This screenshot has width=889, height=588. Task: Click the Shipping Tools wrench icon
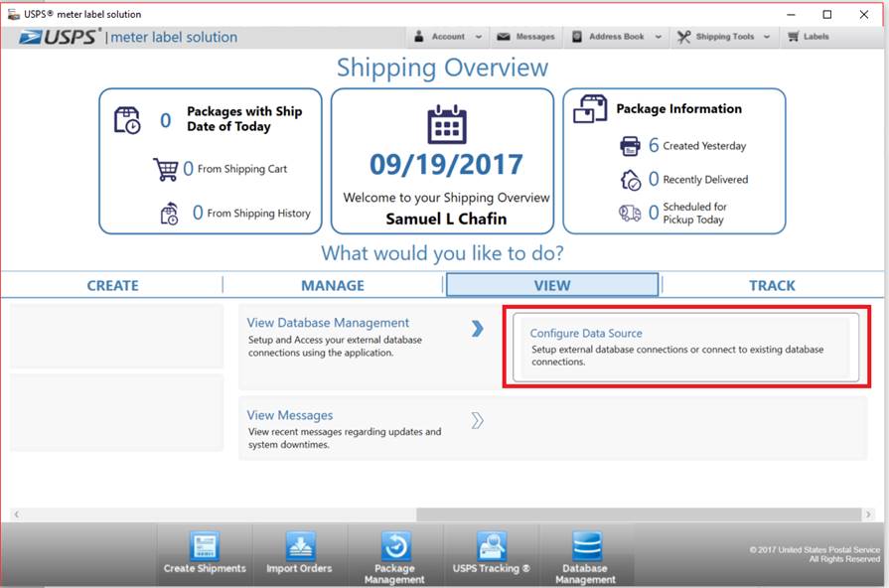pos(683,37)
